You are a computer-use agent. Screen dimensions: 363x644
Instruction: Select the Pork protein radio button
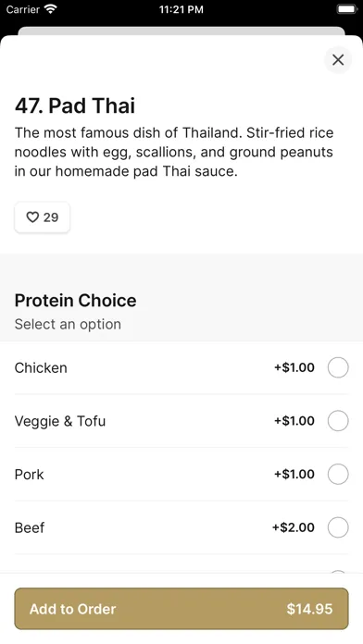click(x=338, y=474)
